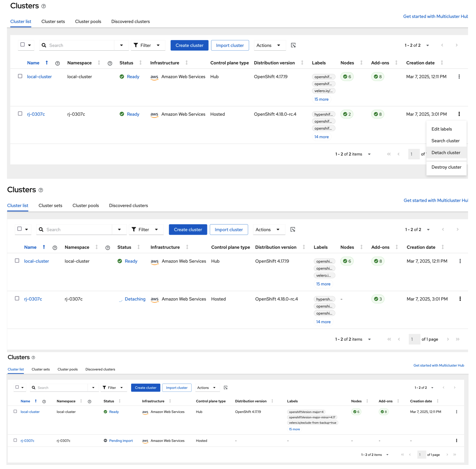
Task: Click help icon beside top Clusters heading
Action: pos(44,6)
